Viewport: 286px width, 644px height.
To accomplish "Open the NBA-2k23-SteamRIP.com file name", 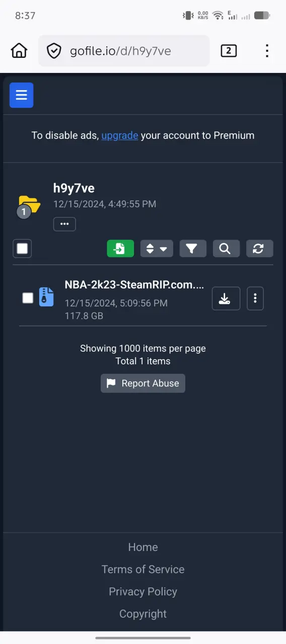I will pyautogui.click(x=134, y=285).
